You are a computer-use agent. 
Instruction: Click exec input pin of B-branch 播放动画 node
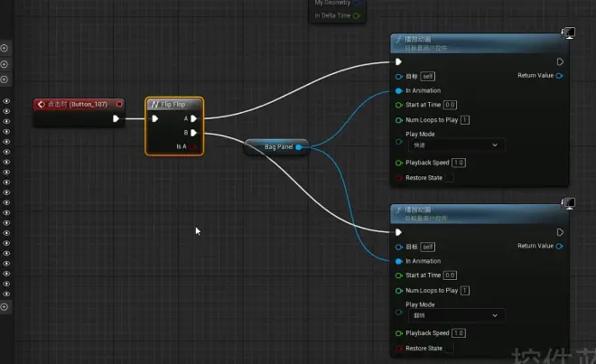tap(398, 232)
